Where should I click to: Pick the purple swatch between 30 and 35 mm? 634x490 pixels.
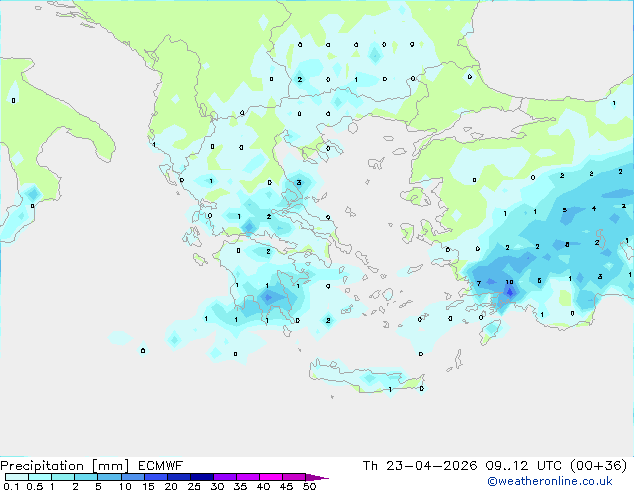pos(225,477)
